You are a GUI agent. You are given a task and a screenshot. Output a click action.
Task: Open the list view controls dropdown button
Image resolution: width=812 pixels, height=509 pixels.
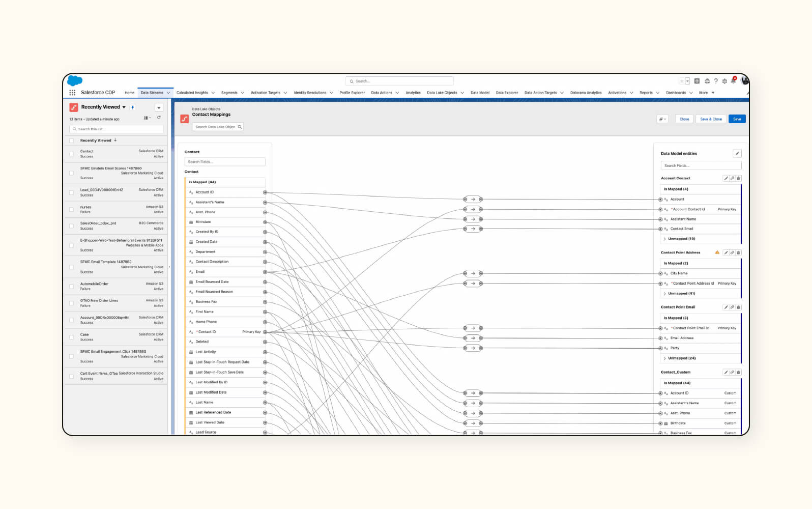159,107
